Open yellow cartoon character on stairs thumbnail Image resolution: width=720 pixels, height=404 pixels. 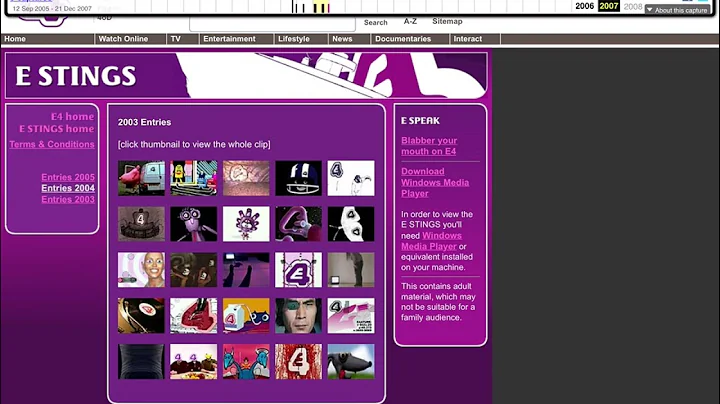point(194,178)
